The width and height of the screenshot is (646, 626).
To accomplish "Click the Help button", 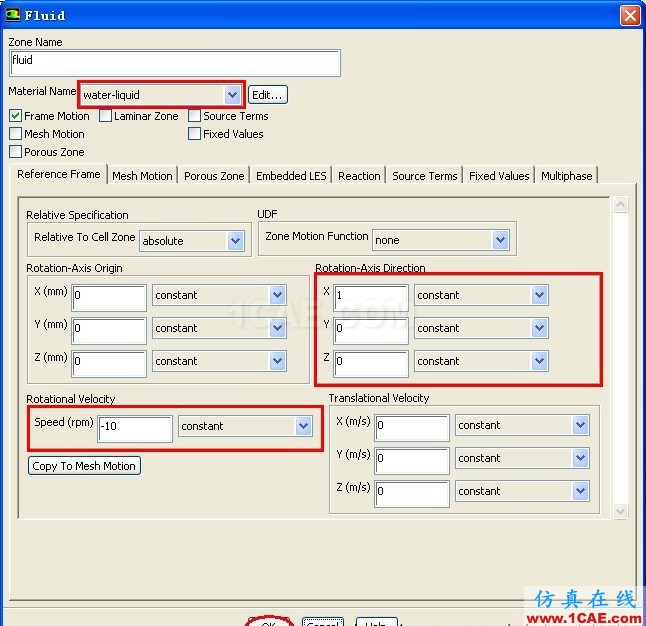I will pyautogui.click(x=376, y=622).
